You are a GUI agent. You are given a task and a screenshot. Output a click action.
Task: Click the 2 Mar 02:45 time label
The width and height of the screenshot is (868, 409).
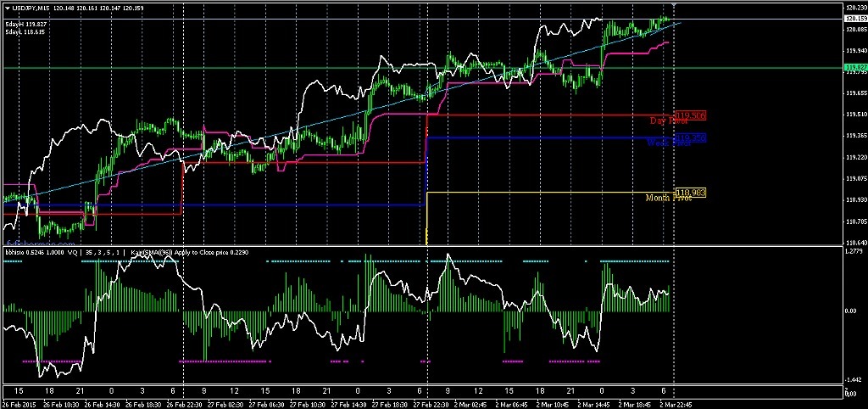pyautogui.click(x=471, y=405)
